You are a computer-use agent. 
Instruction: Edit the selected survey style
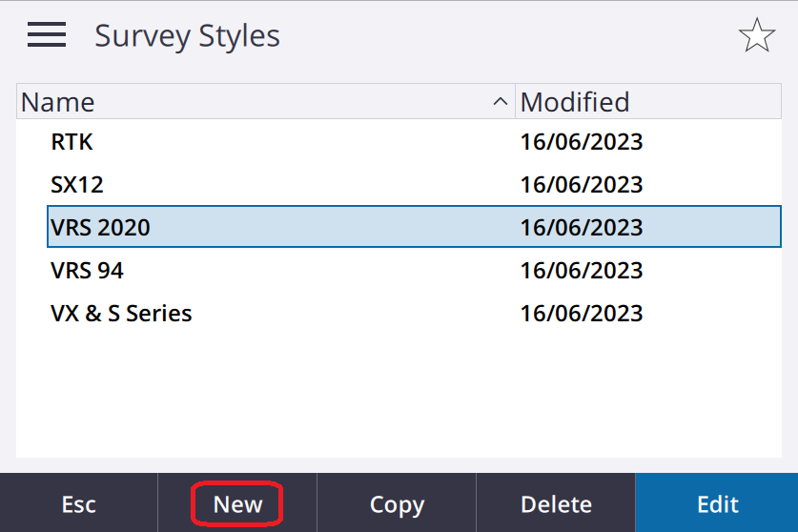click(717, 504)
